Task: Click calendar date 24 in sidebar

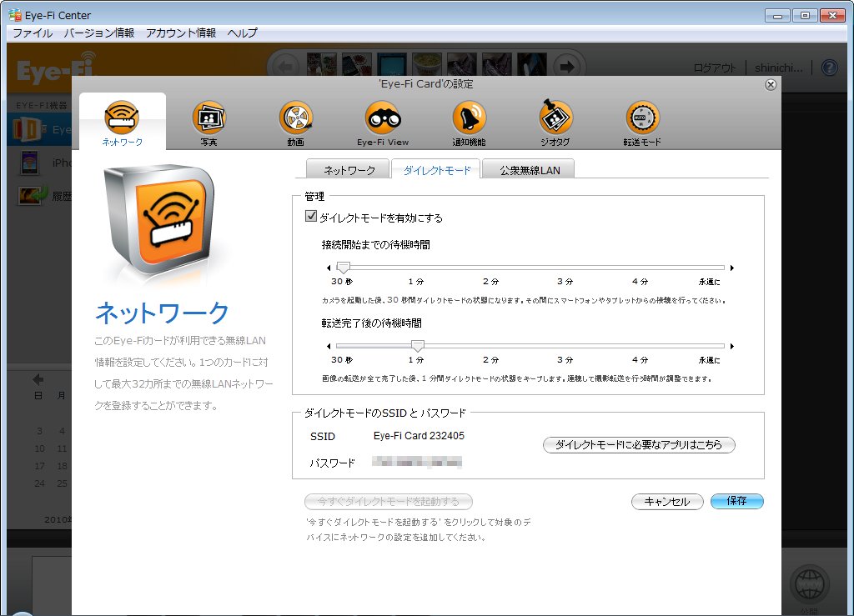Action: click(x=40, y=483)
